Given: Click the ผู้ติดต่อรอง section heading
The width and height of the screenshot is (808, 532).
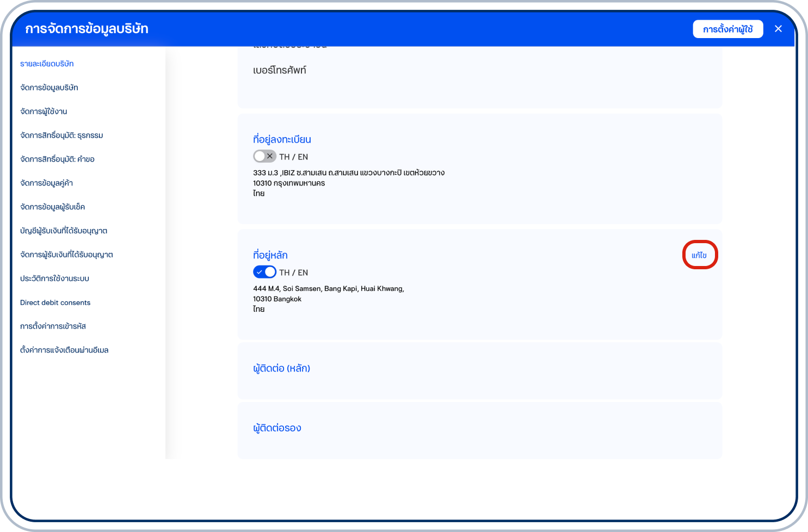Looking at the screenshot, I should click(x=277, y=428).
